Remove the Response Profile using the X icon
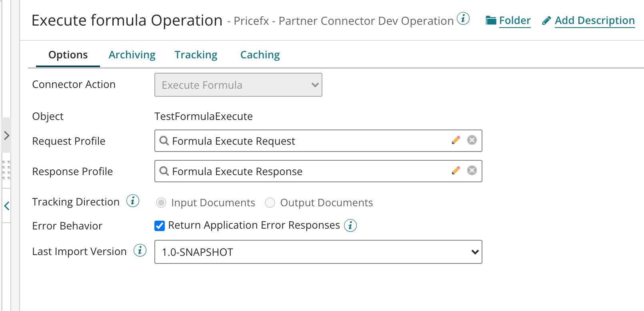Screen dimensions: 644x311 [472, 171]
